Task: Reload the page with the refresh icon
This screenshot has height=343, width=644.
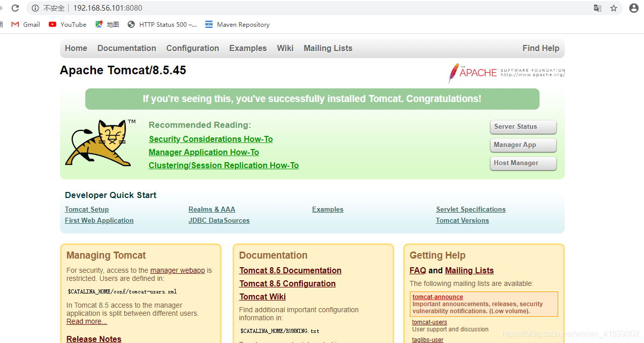Action: (15, 8)
